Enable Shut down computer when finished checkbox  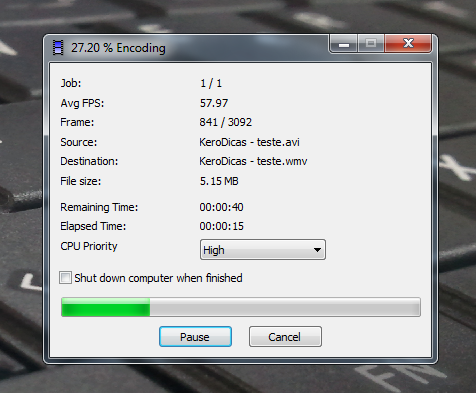click(x=65, y=277)
